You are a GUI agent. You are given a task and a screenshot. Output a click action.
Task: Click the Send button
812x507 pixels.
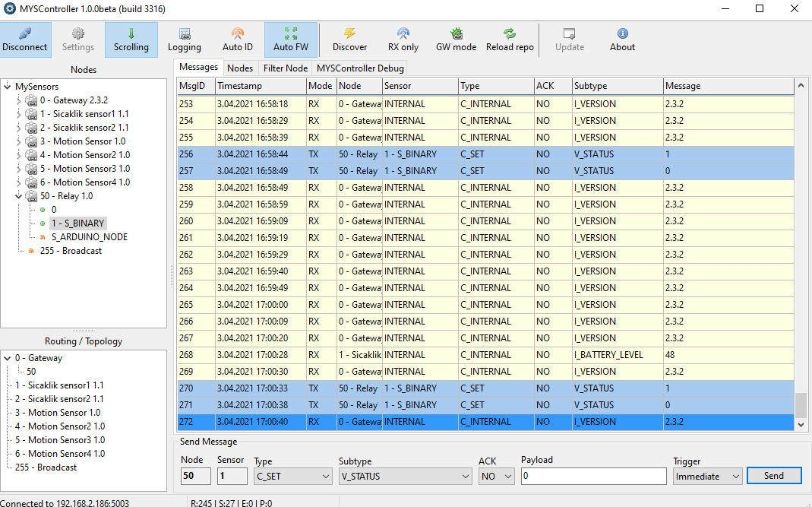tap(774, 476)
